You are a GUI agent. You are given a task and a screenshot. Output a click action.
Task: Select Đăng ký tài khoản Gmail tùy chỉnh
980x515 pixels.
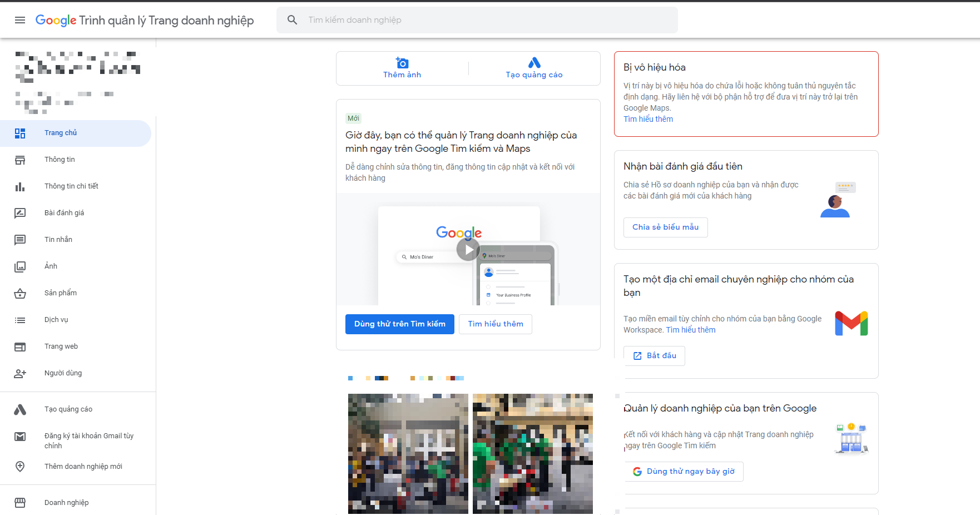(76, 440)
